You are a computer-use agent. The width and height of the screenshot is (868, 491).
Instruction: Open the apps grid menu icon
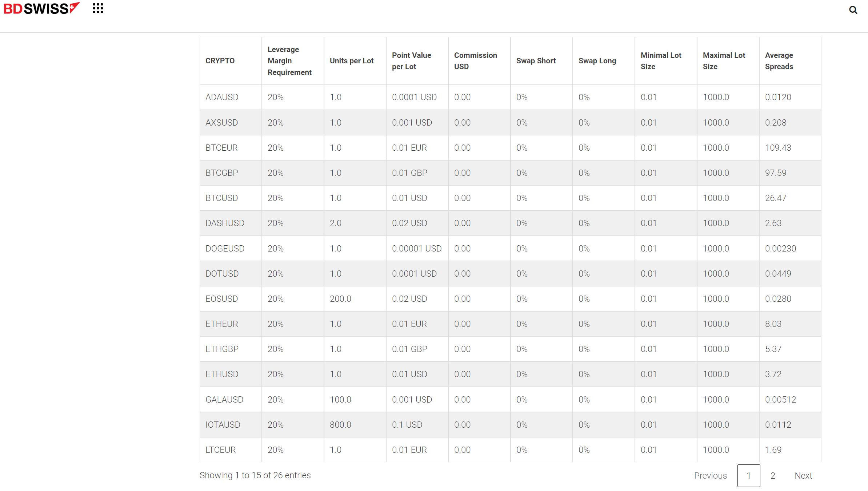coord(98,8)
